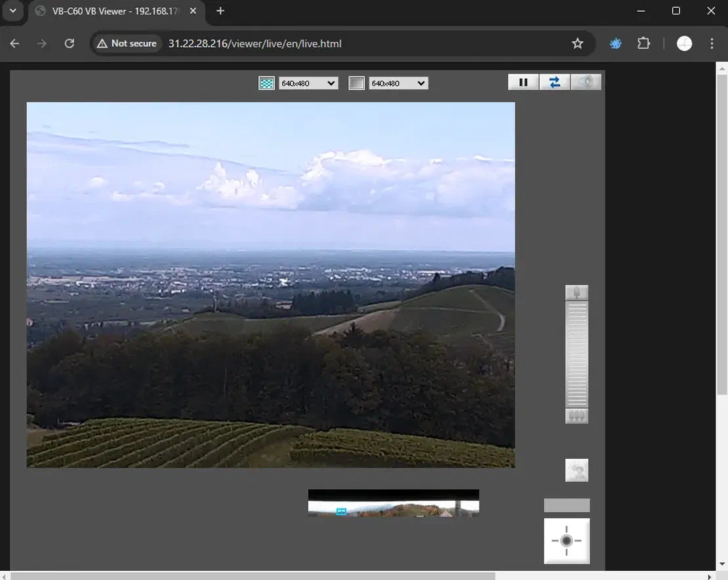The height and width of the screenshot is (580, 728).
Task: Click the gradient brightness display icon
Action: pyautogui.click(x=356, y=83)
